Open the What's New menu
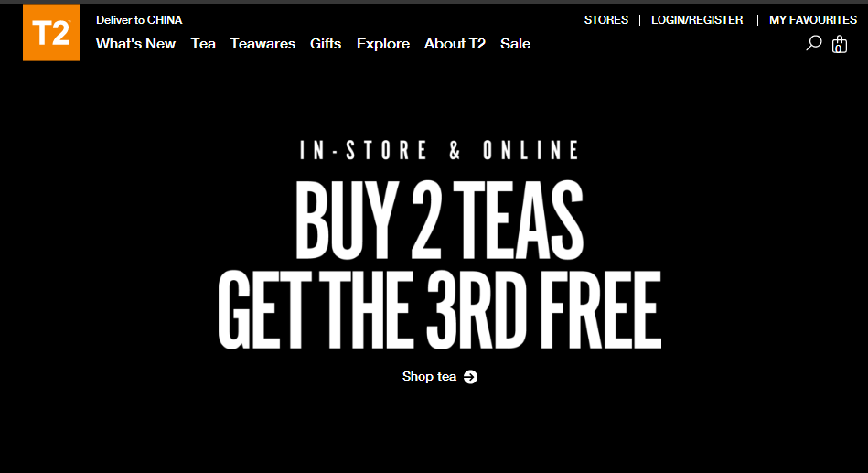Viewport: 868px width, 473px height. click(x=135, y=44)
